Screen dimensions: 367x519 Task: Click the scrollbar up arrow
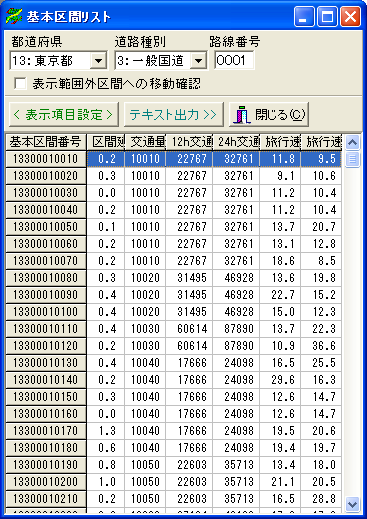352,143
